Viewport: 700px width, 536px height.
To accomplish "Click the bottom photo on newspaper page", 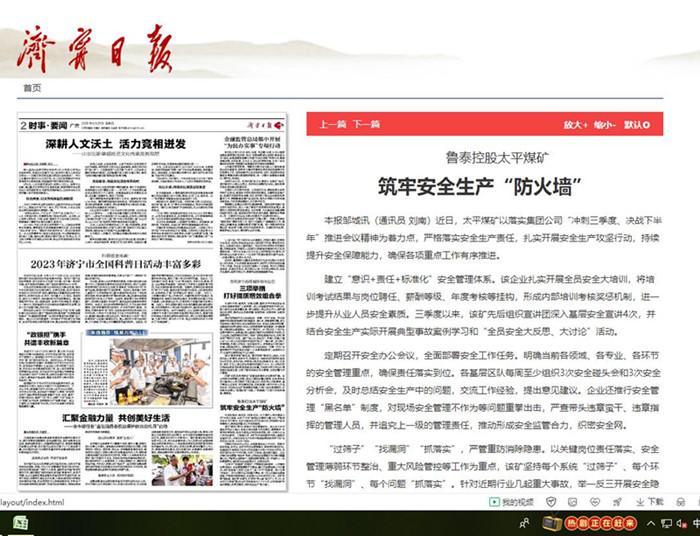I will [x=182, y=470].
